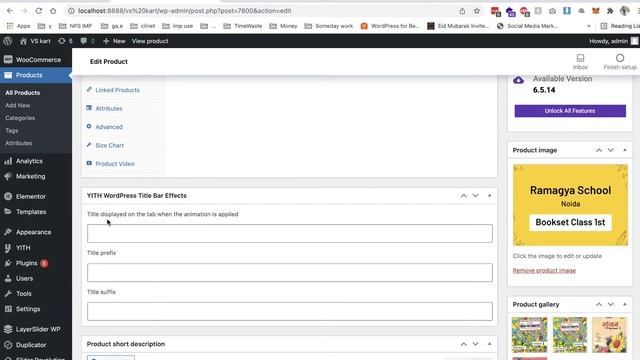Open the New content menu
This screenshot has height=360, width=640.
click(114, 41)
